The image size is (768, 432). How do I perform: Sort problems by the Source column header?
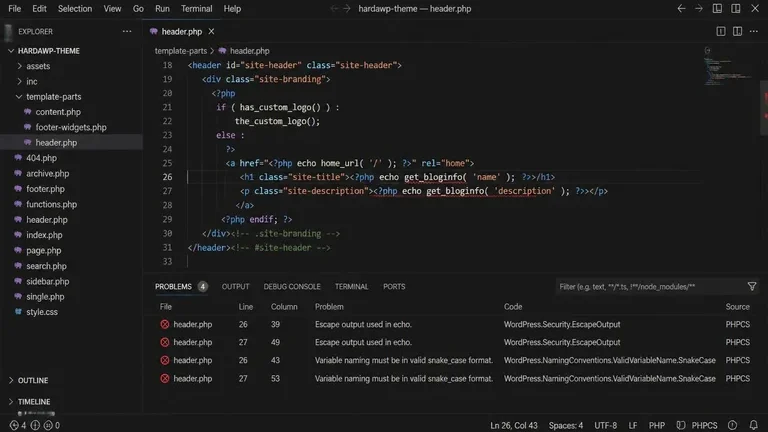tap(738, 307)
